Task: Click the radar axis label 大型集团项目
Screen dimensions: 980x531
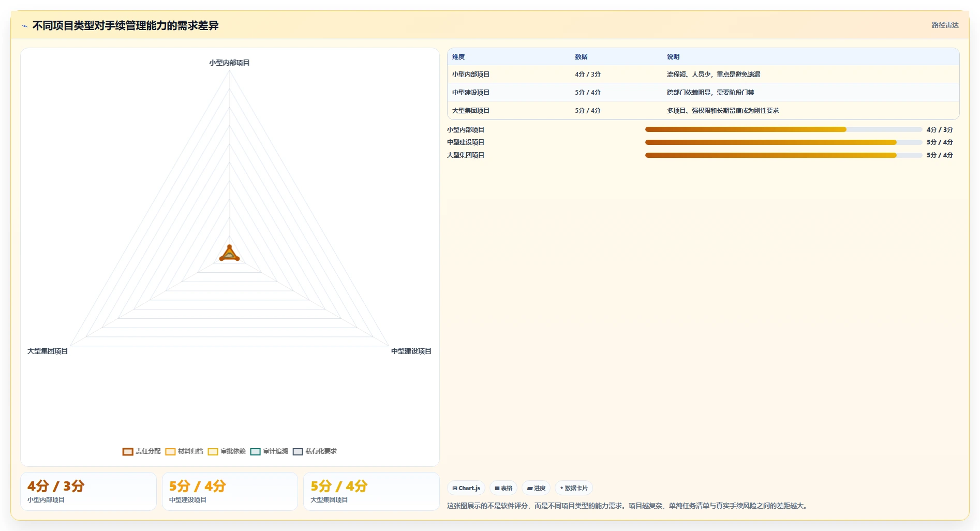Action: tap(48, 351)
